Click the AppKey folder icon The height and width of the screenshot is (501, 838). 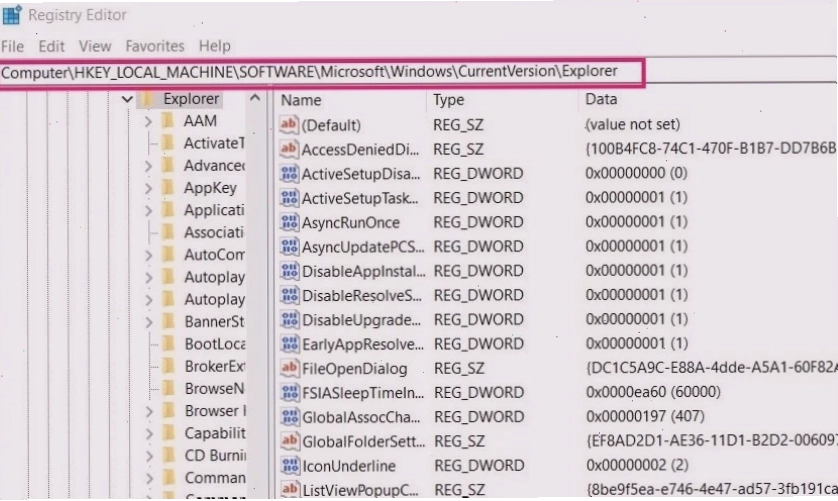click(168, 188)
